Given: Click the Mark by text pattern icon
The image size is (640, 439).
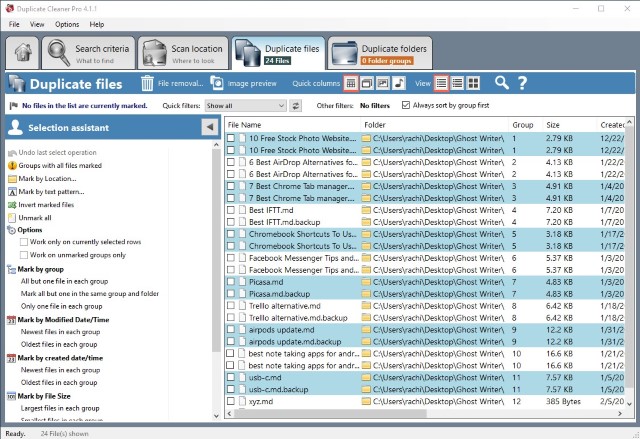Looking at the screenshot, I should pos(12,192).
